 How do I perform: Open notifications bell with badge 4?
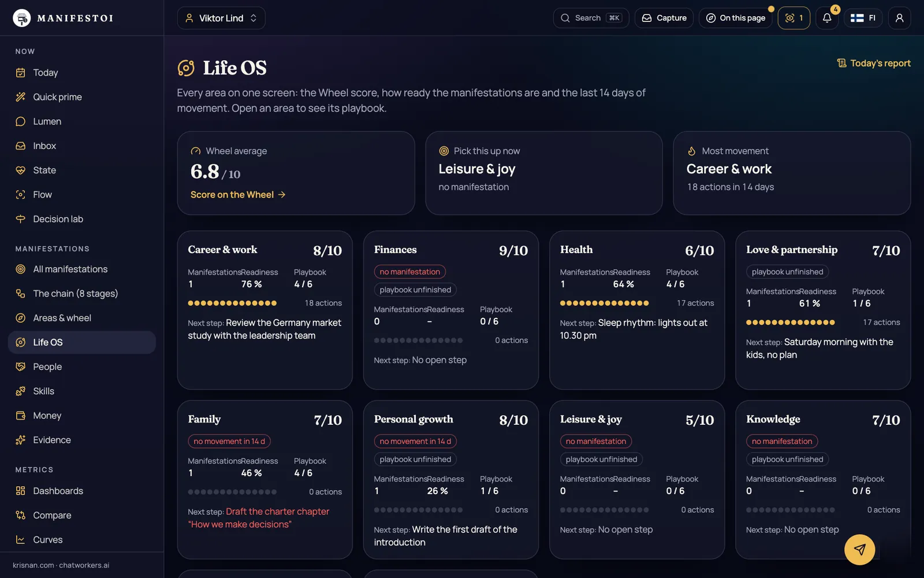pyautogui.click(x=827, y=18)
